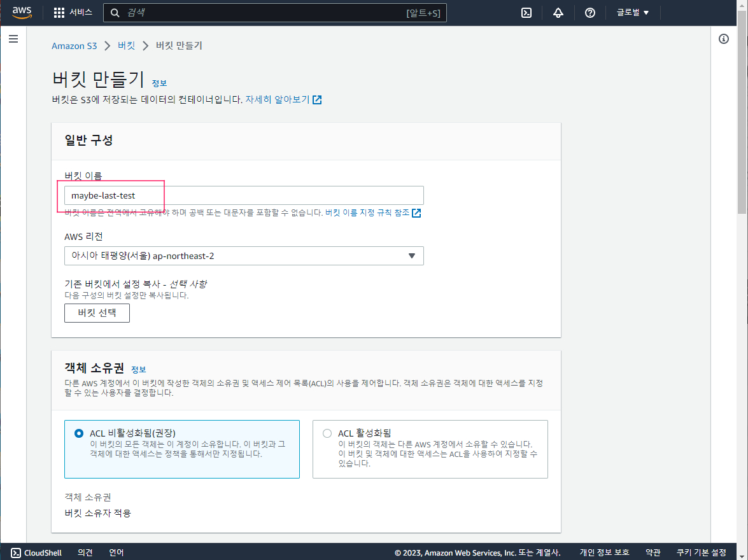748x560 pixels.
Task: Open the services grid menu icon
Action: [x=59, y=13]
